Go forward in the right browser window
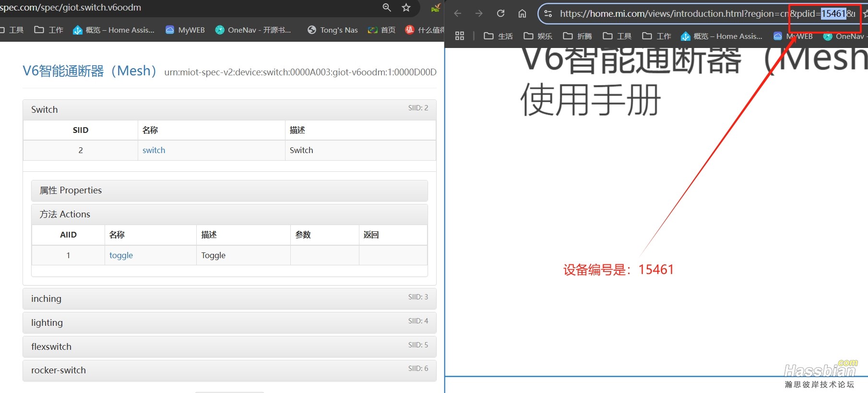Screen dimensions: 868x393 (479, 13)
